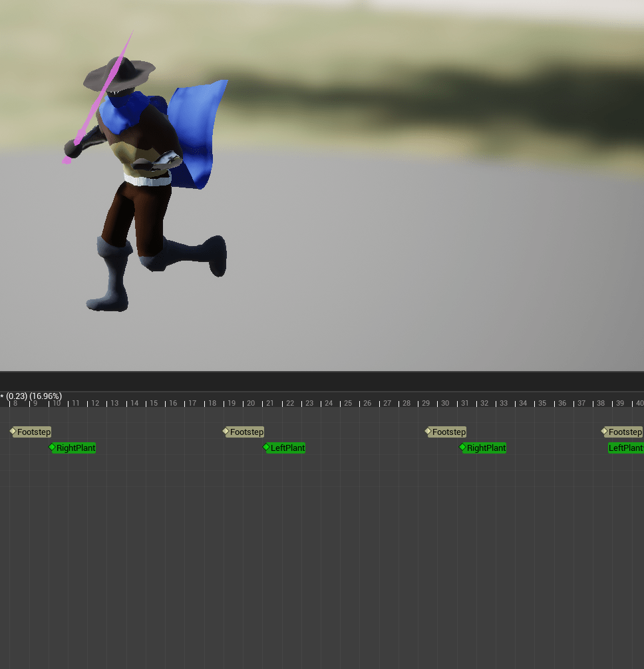
Task: Jump to frame 35 on the timeline ruler
Action: [x=542, y=403]
